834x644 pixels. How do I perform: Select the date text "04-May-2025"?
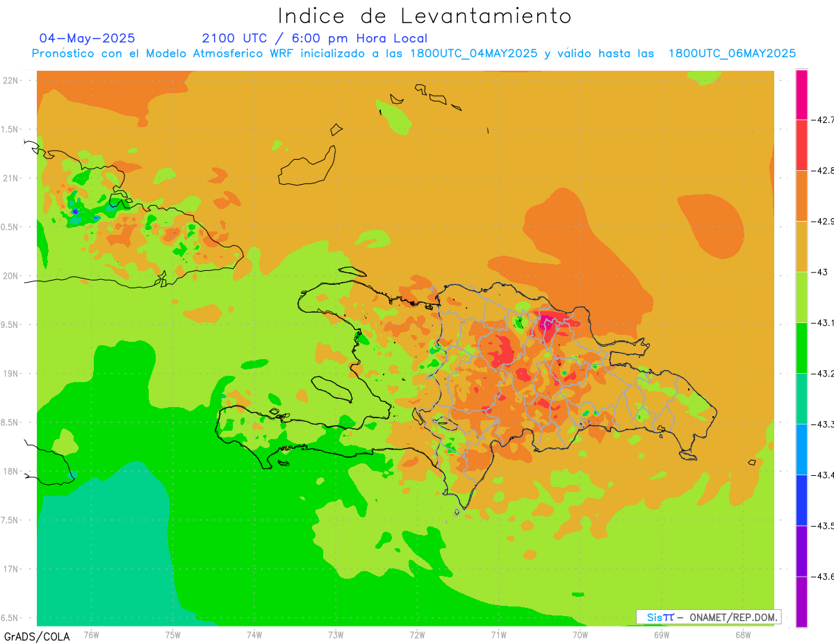click(88, 38)
